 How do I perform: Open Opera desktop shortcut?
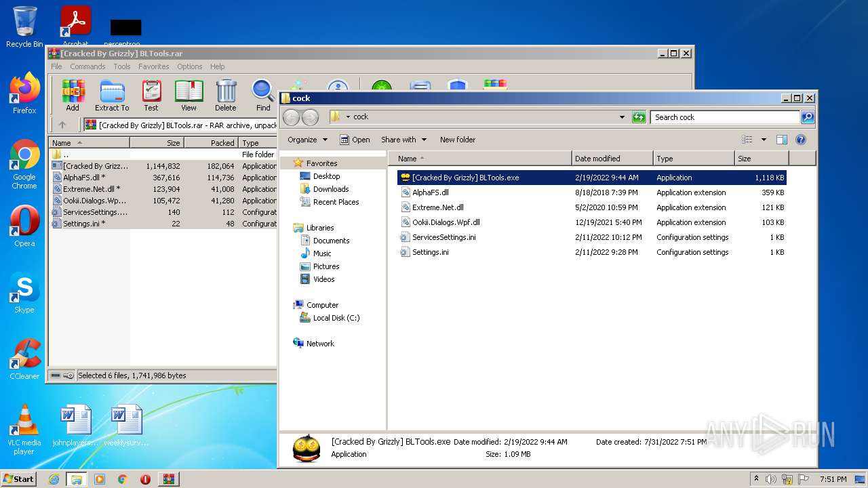[24, 226]
